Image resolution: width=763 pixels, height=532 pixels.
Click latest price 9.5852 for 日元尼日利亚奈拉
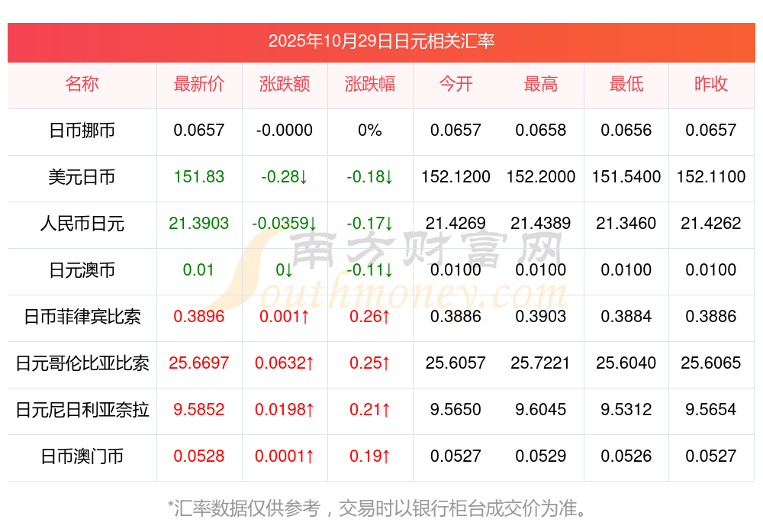point(199,409)
